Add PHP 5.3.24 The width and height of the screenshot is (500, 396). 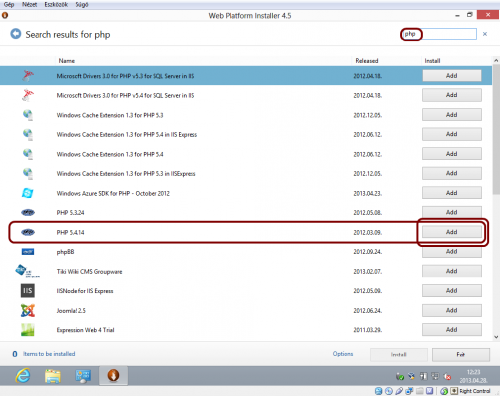pyautogui.click(x=452, y=212)
